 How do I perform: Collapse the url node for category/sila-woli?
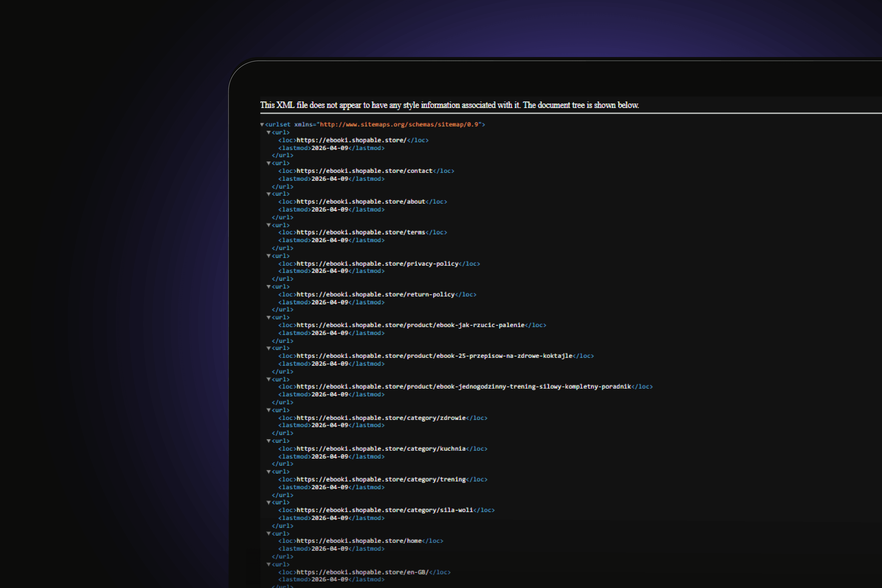point(269,502)
